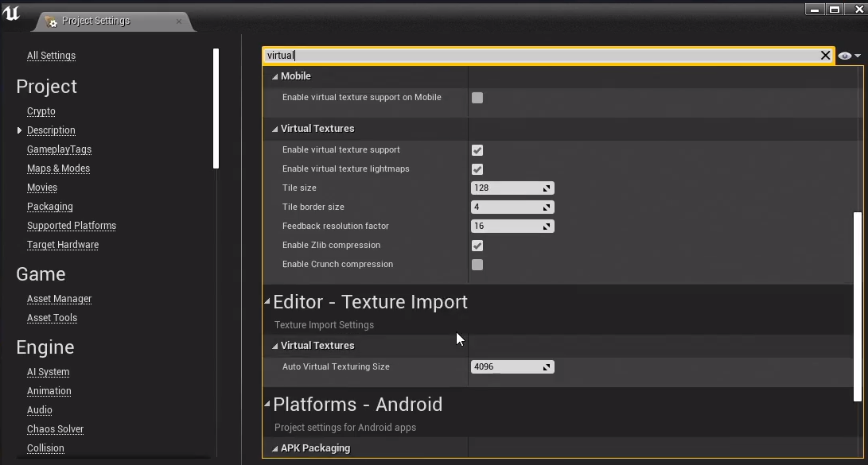Image resolution: width=868 pixels, height=465 pixels.
Task: Click the view options eye icon
Action: click(845, 56)
